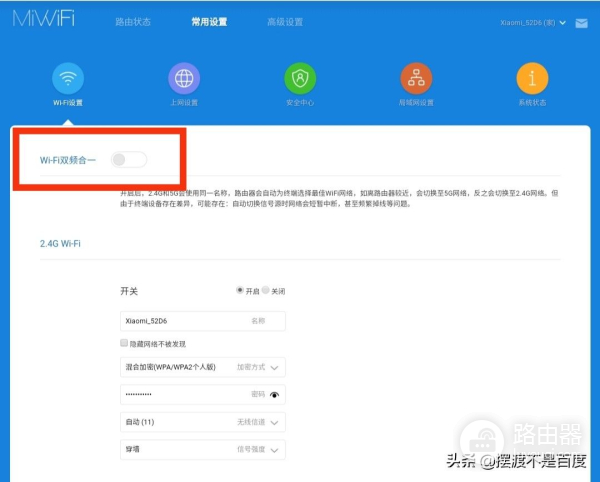
Task: Click the Wi-Fi password field
Action: coord(185,395)
